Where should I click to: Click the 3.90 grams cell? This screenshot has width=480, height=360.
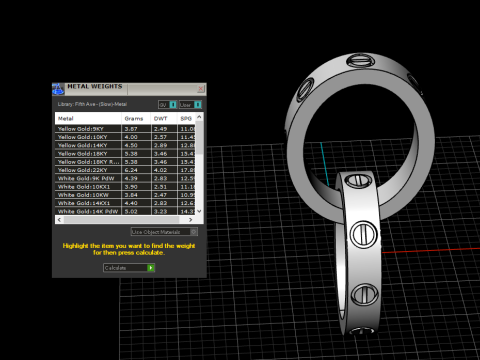136,187
